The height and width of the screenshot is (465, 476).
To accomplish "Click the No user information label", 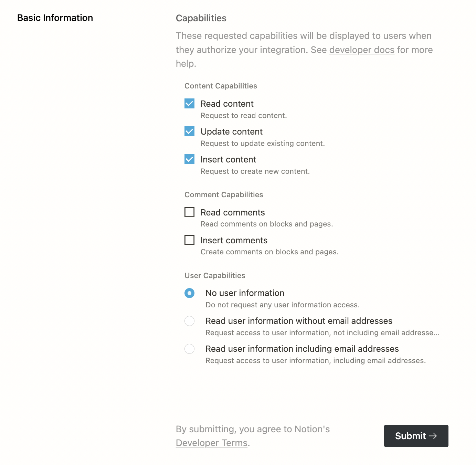I will coord(245,293).
